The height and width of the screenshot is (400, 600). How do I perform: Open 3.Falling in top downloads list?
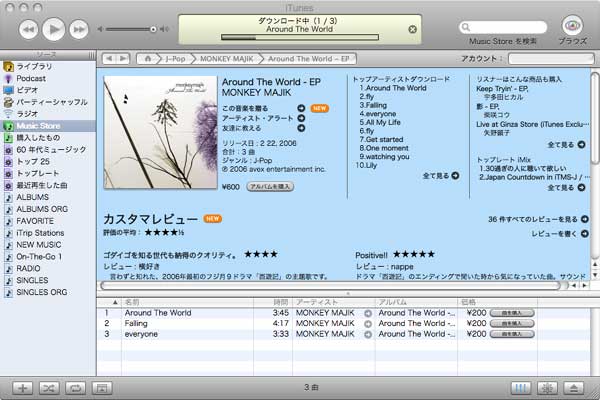coord(373,105)
